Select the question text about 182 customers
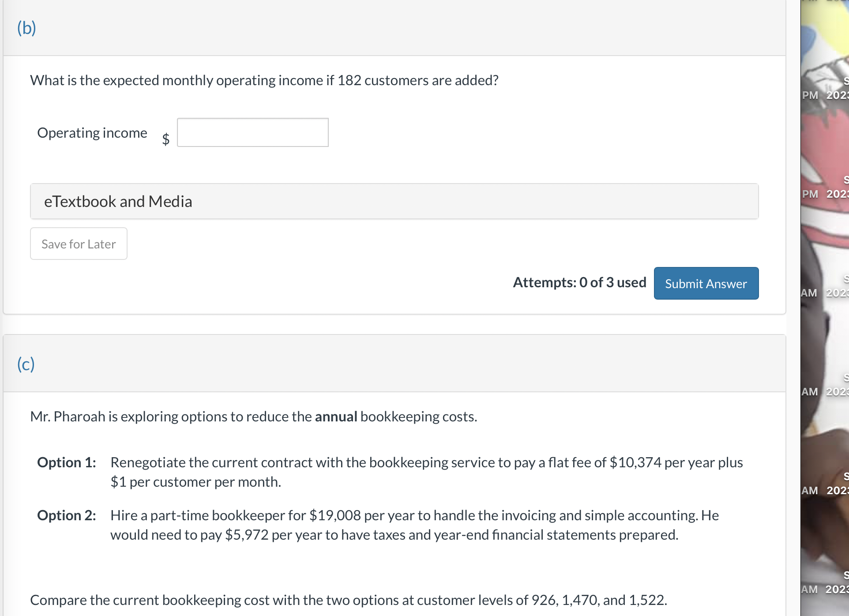This screenshot has width=849, height=616. coord(263,80)
